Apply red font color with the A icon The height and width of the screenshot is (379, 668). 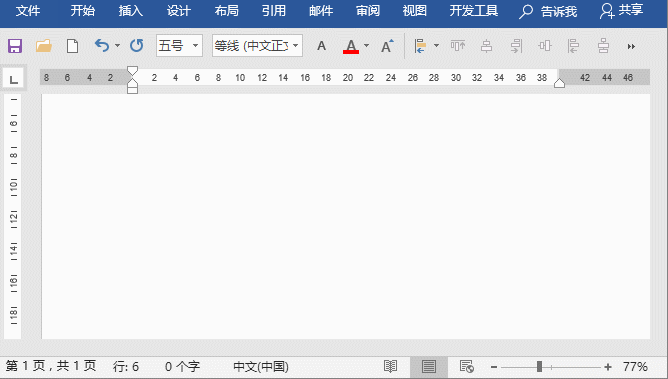[351, 46]
